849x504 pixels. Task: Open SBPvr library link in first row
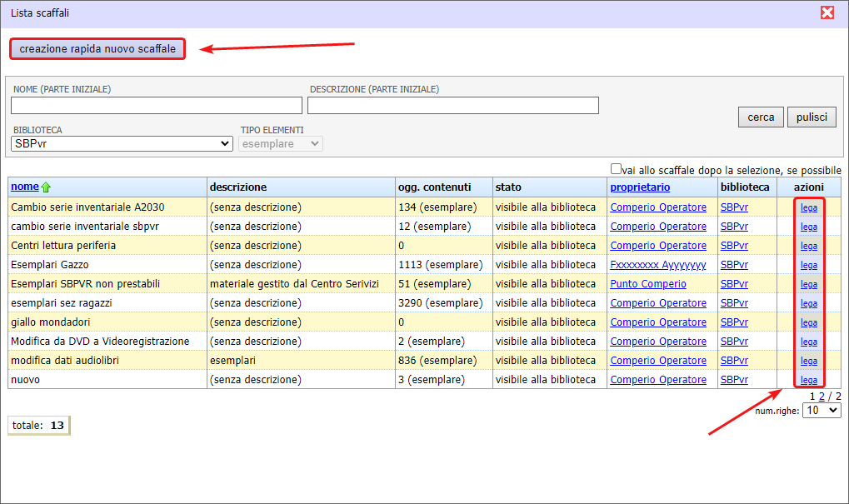click(734, 207)
